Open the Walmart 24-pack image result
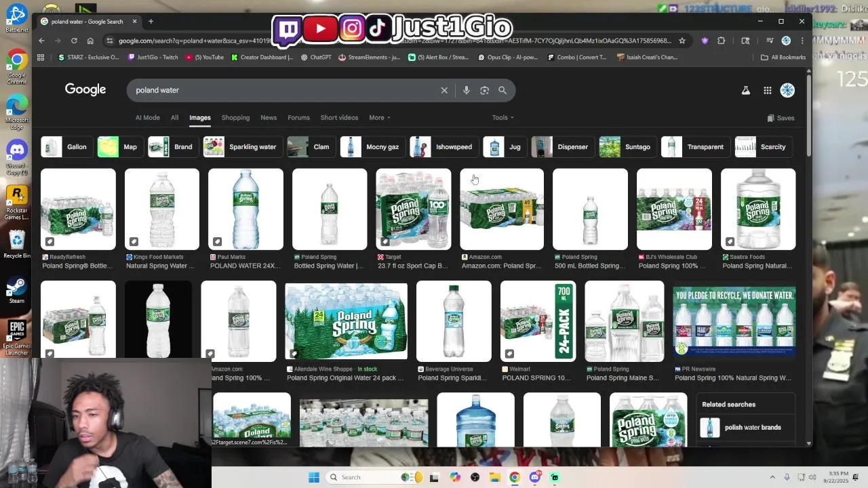The width and height of the screenshot is (868, 488). pos(538,321)
